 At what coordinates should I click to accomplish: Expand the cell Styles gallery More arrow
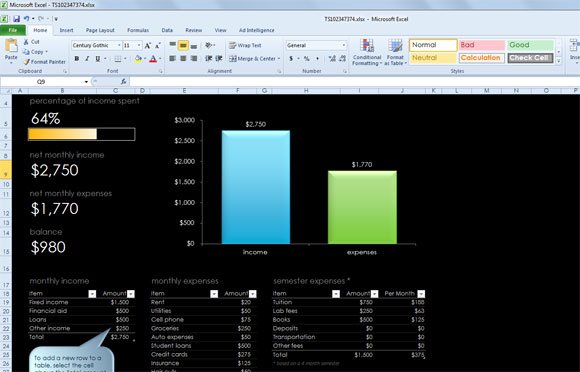pos(559,61)
